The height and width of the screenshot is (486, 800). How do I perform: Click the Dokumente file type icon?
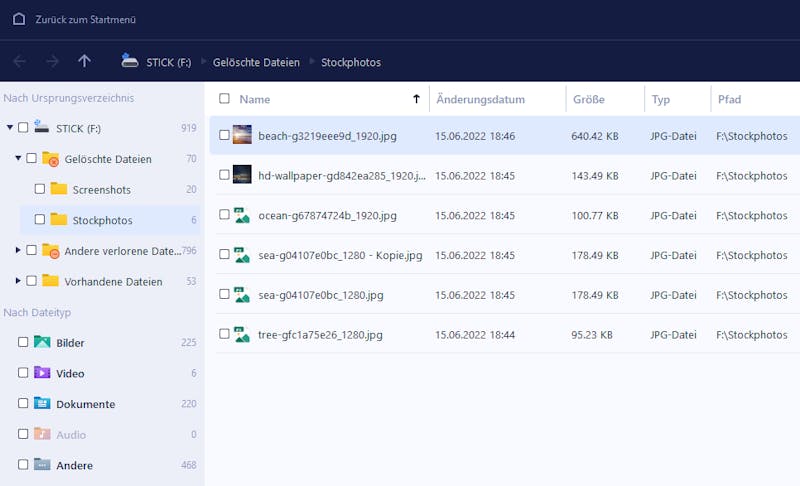(x=42, y=403)
